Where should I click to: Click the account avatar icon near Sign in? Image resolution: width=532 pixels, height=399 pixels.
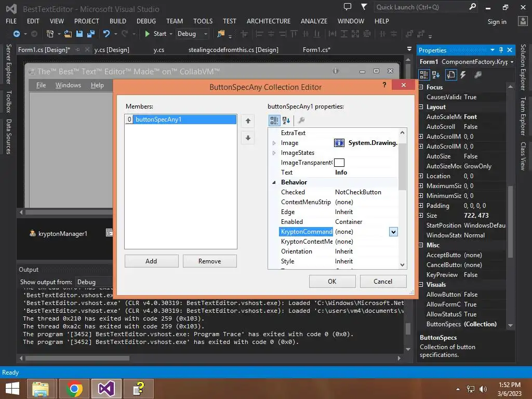tap(523, 21)
